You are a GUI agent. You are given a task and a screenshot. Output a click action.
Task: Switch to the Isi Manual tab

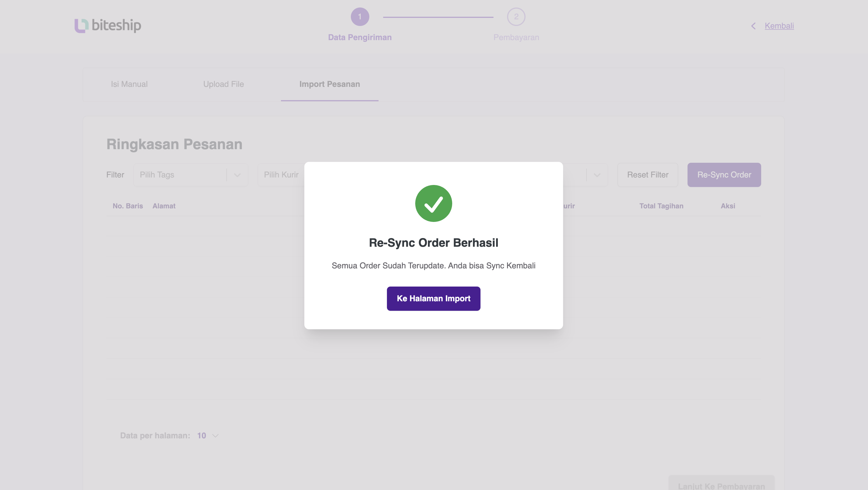[129, 84]
